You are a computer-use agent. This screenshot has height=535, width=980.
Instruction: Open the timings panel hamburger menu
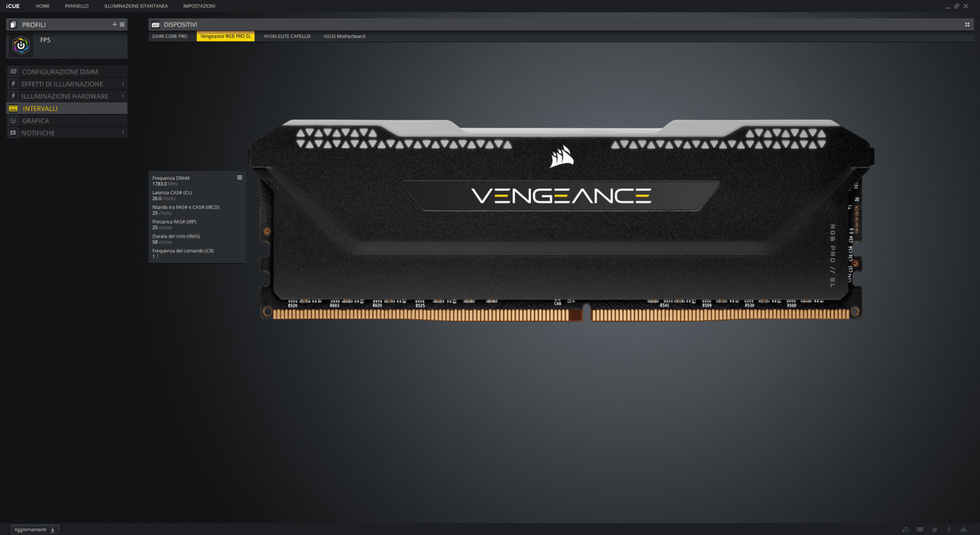click(x=239, y=178)
